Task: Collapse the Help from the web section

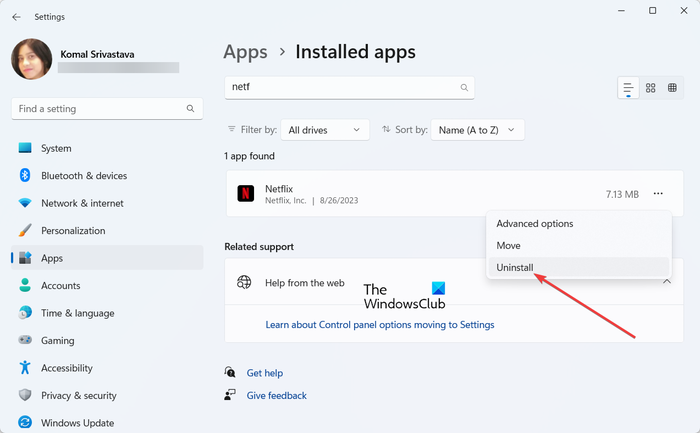Action: tap(666, 283)
